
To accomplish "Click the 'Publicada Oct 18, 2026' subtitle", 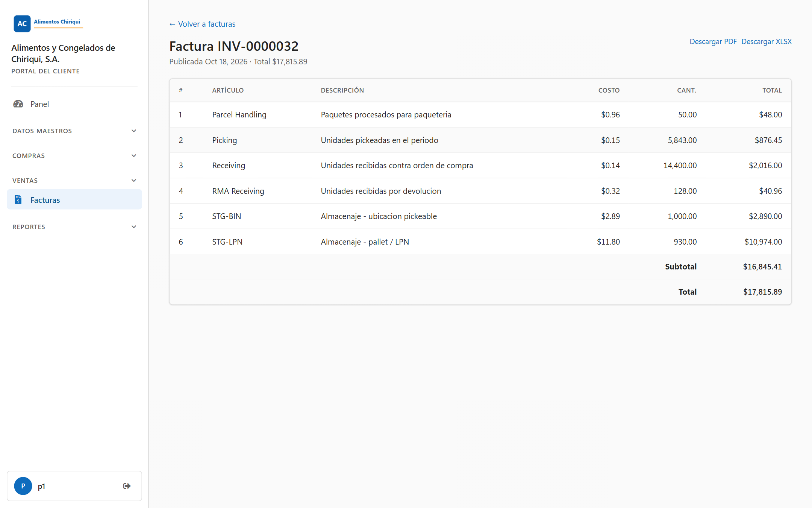I will pos(208,62).
